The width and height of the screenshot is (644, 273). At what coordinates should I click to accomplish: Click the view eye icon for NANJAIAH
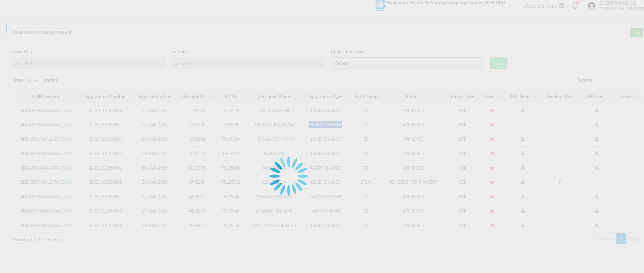(492, 154)
